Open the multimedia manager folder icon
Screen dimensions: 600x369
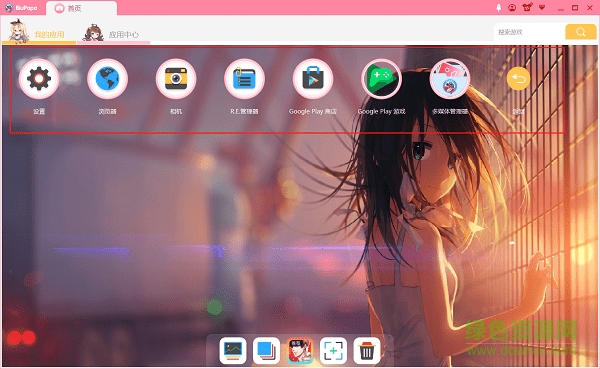450,79
